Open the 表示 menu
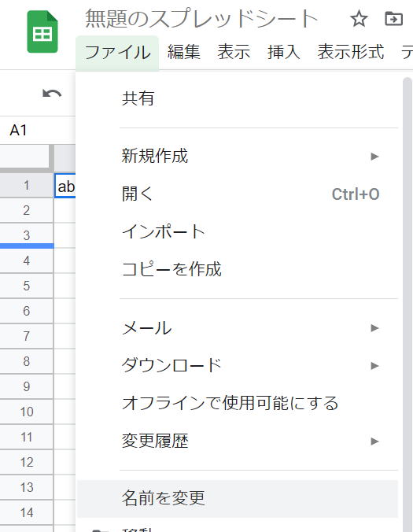The image size is (413, 532). click(x=234, y=52)
